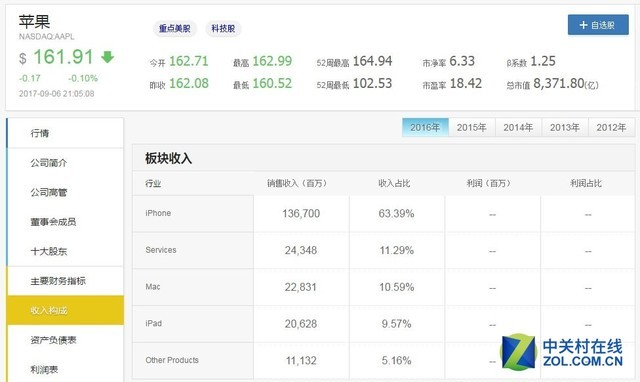The image size is (640, 382).
Task: Click the Mac row label
Action: (x=153, y=286)
